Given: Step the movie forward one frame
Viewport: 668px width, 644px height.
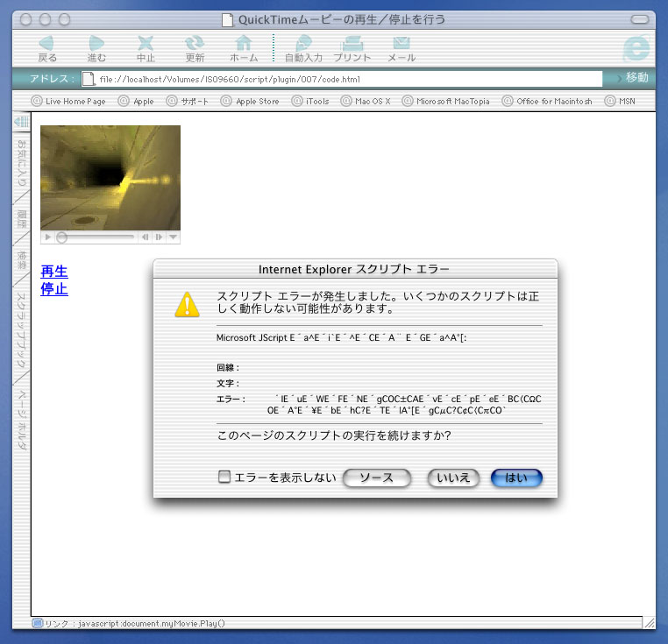Looking at the screenshot, I should click(x=159, y=237).
